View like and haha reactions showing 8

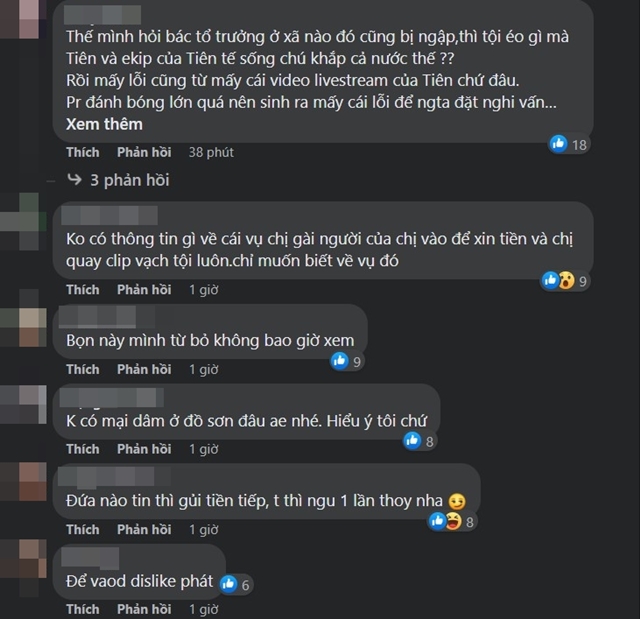452,521
